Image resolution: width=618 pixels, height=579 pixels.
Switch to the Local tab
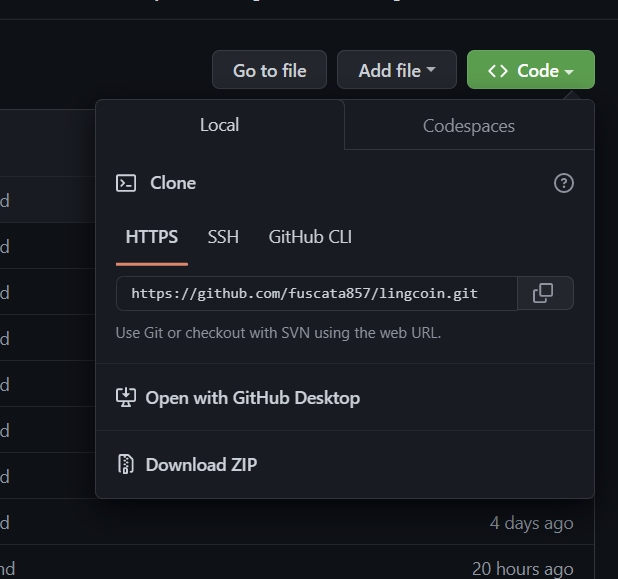220,125
